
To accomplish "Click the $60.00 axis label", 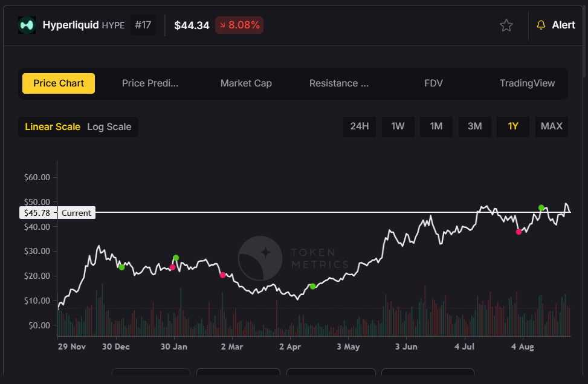I will coord(37,177).
